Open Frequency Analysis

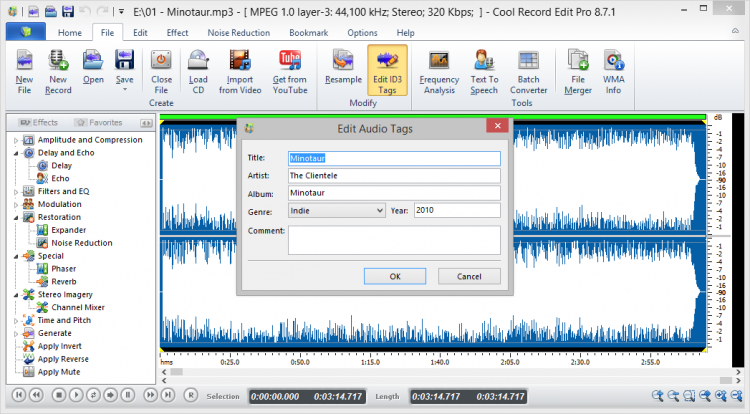pos(439,73)
